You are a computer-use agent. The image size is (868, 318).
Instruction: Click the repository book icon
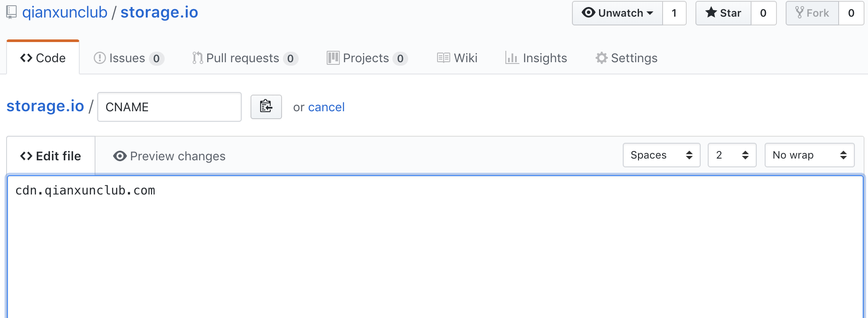click(x=11, y=12)
